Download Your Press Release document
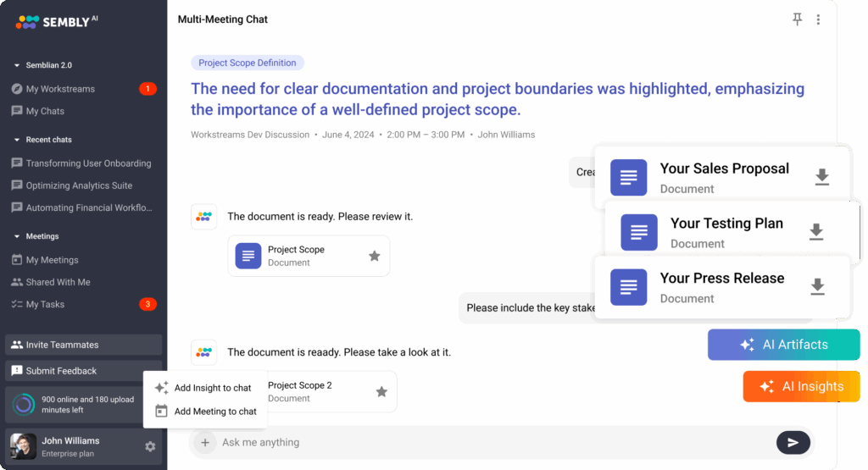This screenshot has width=868, height=470. 818,286
